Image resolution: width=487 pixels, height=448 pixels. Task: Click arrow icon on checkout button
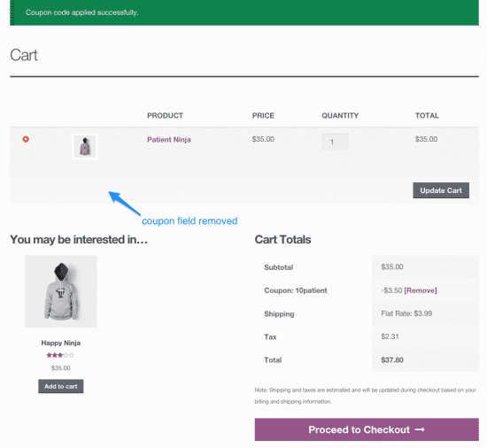click(420, 429)
